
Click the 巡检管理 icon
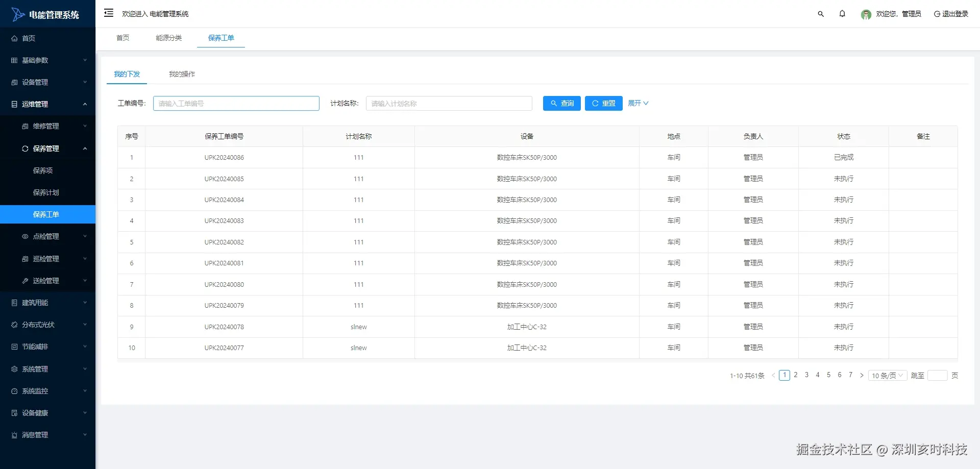click(x=25, y=259)
